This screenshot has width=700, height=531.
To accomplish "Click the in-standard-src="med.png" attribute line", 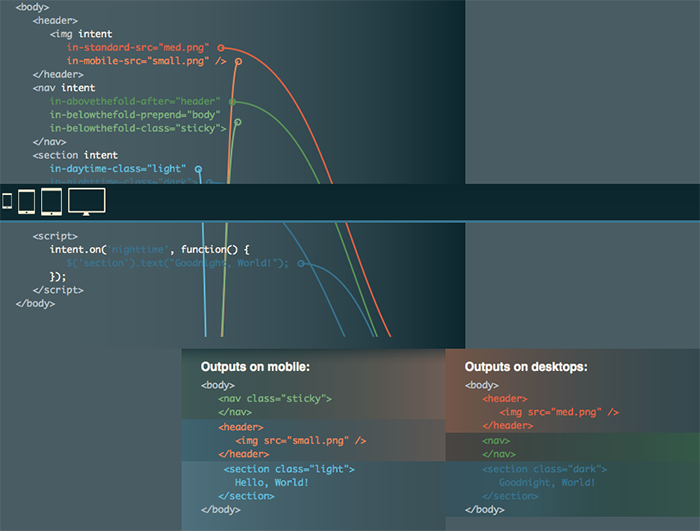I will pyautogui.click(x=138, y=47).
